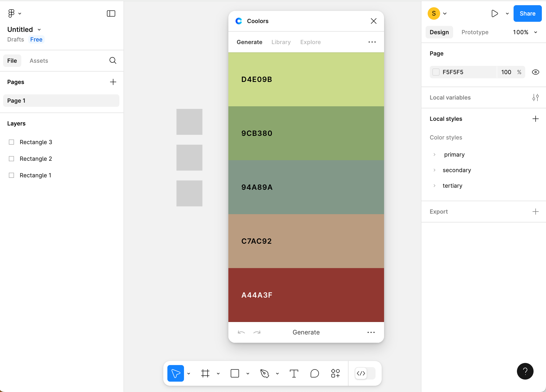Image resolution: width=546 pixels, height=392 pixels.
Task: Open the Actions and components tool
Action: pos(335,373)
